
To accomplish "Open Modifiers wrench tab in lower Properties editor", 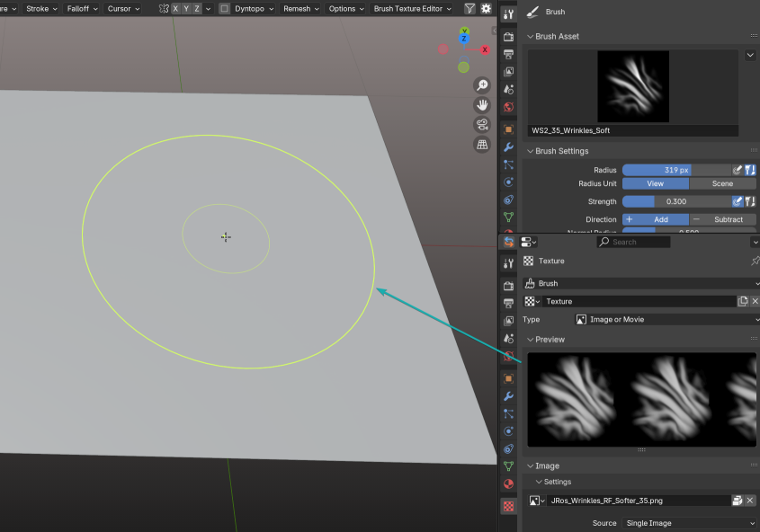I will pos(508,396).
